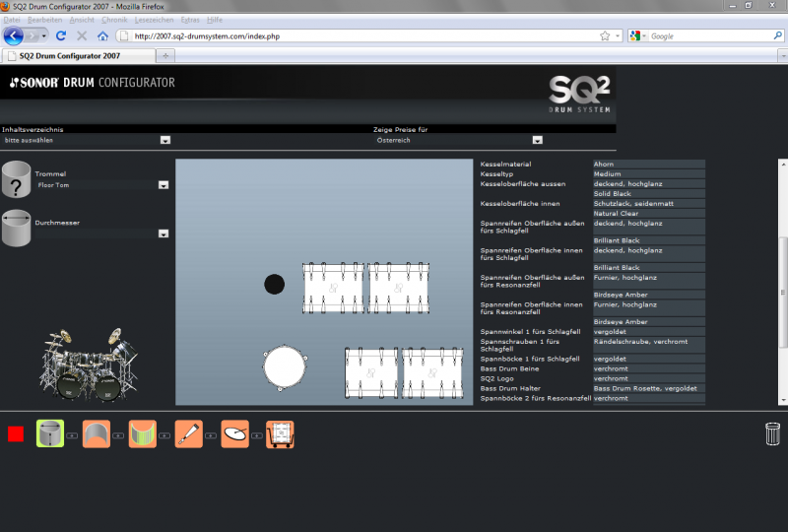Open the drumhead step icon
The width and height of the screenshot is (788, 532).
pos(234,433)
